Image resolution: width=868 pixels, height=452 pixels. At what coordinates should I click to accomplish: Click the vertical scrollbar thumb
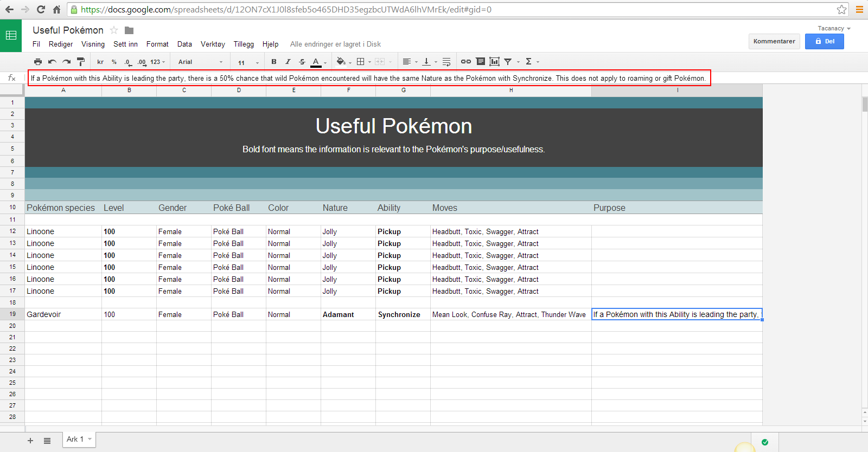pyautogui.click(x=865, y=104)
